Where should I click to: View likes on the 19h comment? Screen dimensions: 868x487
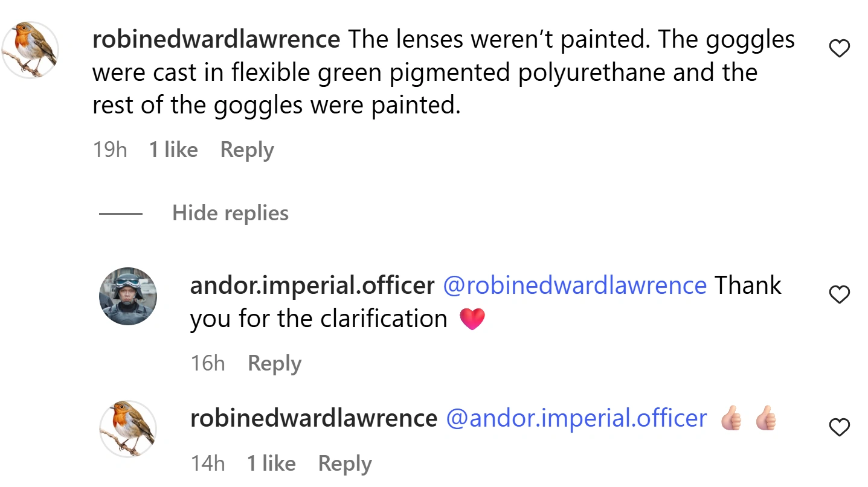pyautogui.click(x=173, y=150)
